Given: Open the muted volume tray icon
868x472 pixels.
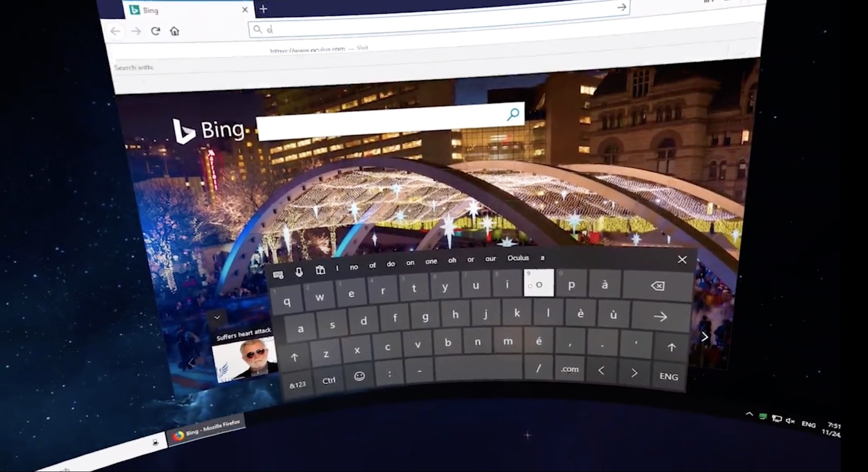Looking at the screenshot, I should coord(790,421).
